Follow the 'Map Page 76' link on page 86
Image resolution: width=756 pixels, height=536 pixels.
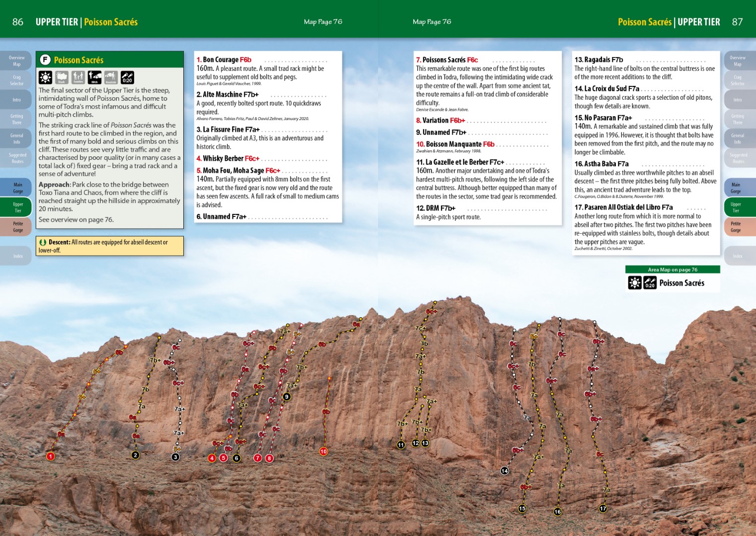[323, 22]
